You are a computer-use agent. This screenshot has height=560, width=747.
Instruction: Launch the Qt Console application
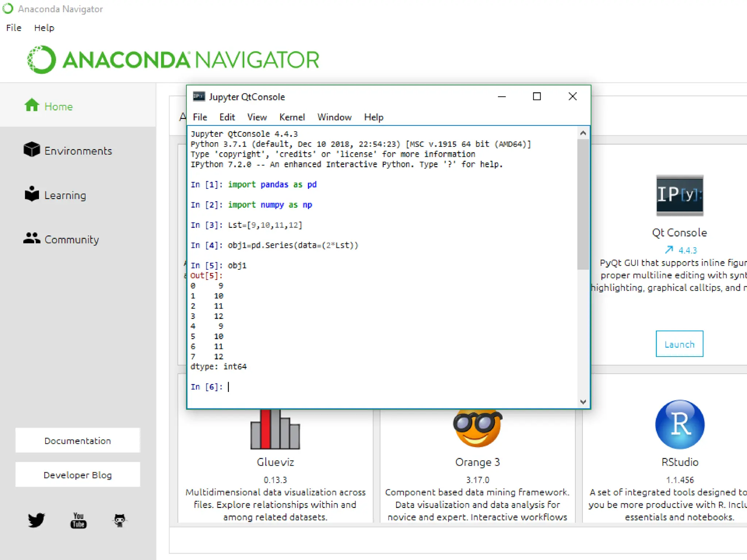point(679,344)
